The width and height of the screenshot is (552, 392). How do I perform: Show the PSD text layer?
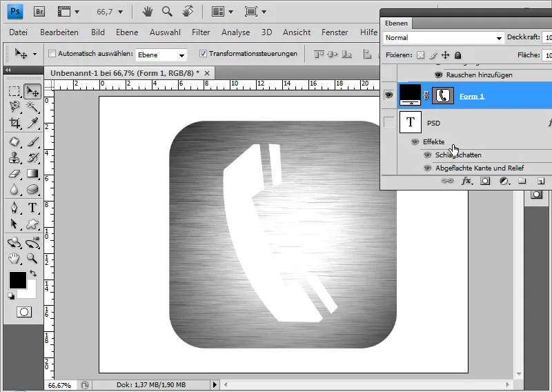coord(389,123)
